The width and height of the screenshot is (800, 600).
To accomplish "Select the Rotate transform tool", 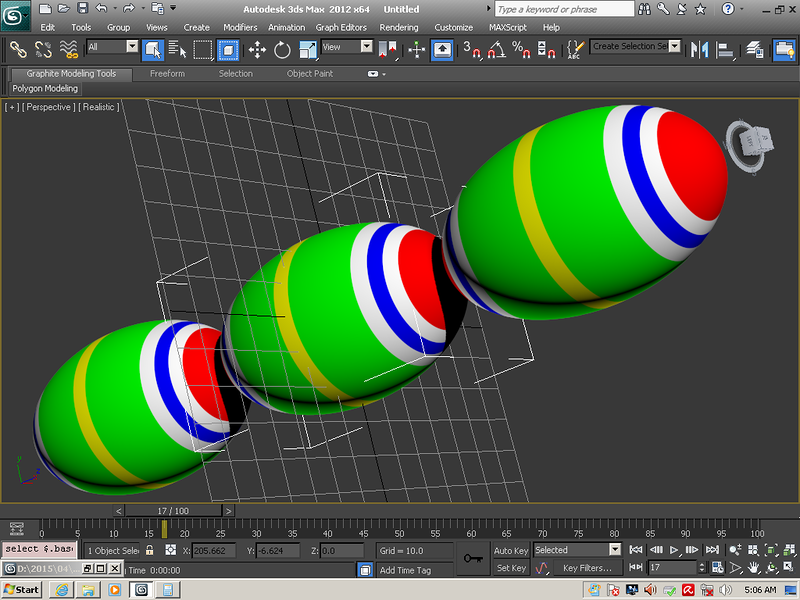I will pos(282,49).
